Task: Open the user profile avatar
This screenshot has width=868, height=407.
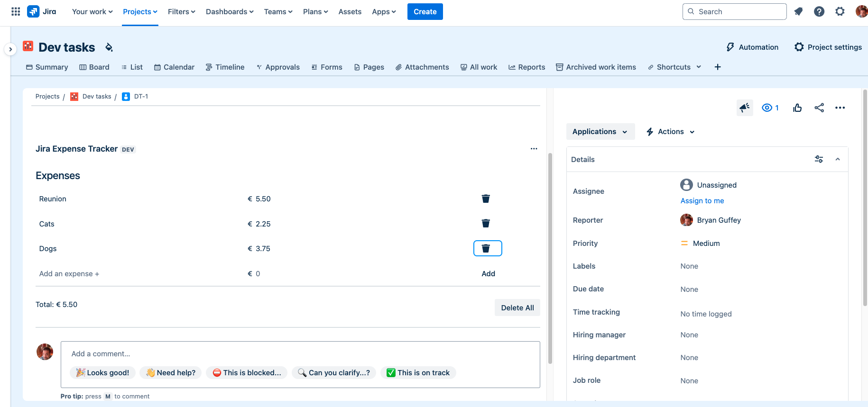Action: click(861, 11)
